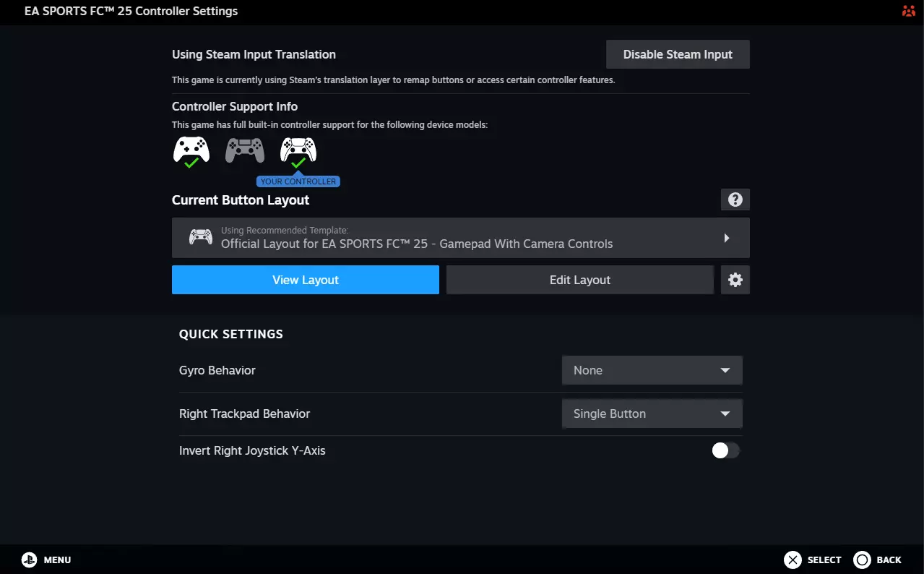Expand the recommended template layout arrow
The height and width of the screenshot is (574, 924).
pos(727,238)
